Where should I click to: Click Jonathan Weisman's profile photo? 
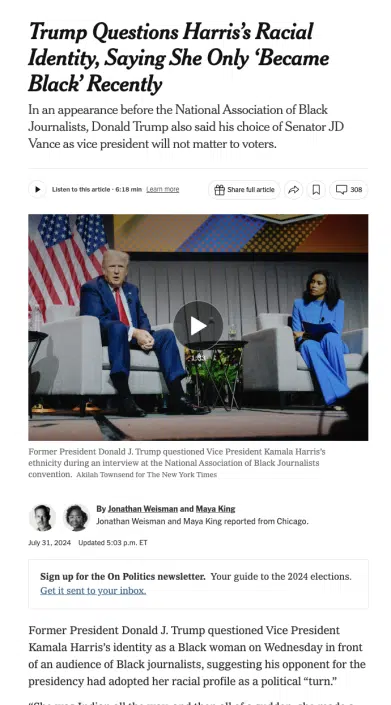pyautogui.click(x=42, y=518)
